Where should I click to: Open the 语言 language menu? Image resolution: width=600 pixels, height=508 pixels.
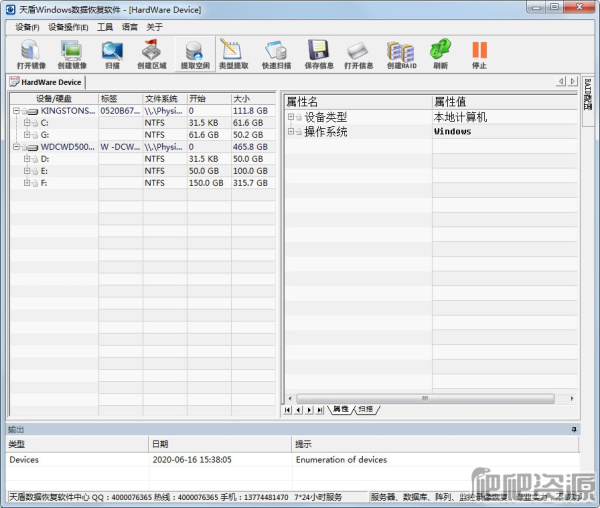129,27
